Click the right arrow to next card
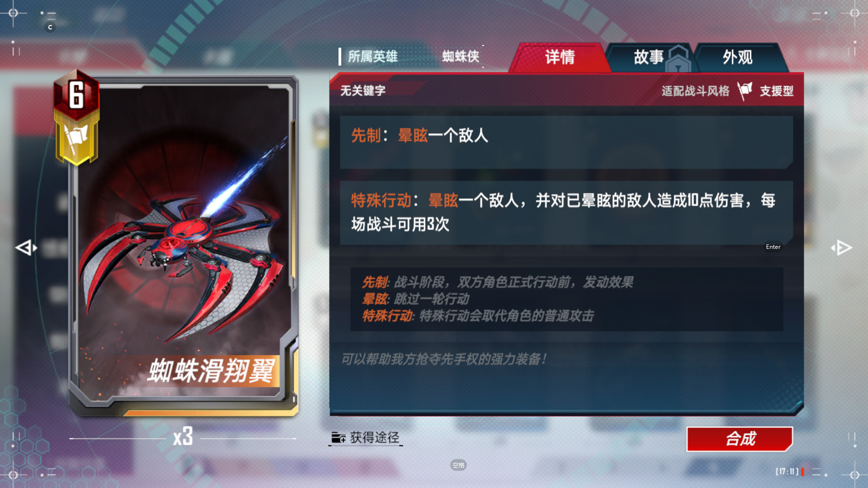868x488 pixels. tap(842, 248)
